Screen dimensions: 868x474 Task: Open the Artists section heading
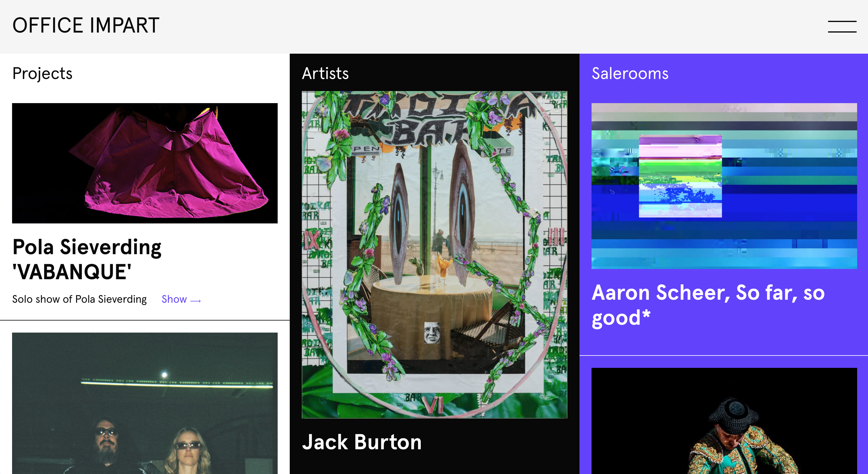pos(325,73)
